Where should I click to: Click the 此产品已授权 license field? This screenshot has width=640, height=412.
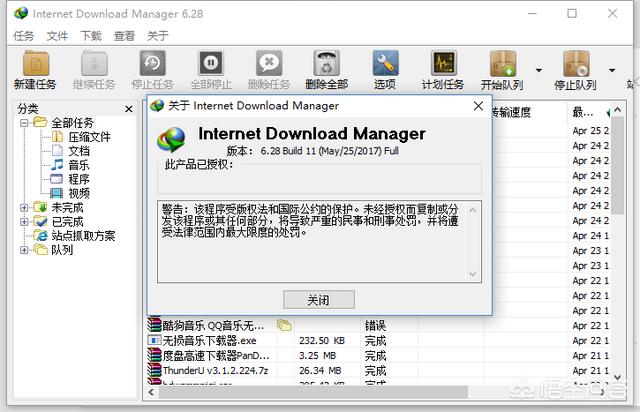pos(319,178)
